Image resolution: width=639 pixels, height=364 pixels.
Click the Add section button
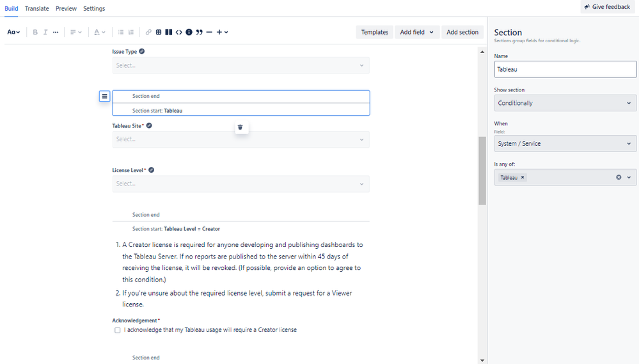tap(462, 32)
